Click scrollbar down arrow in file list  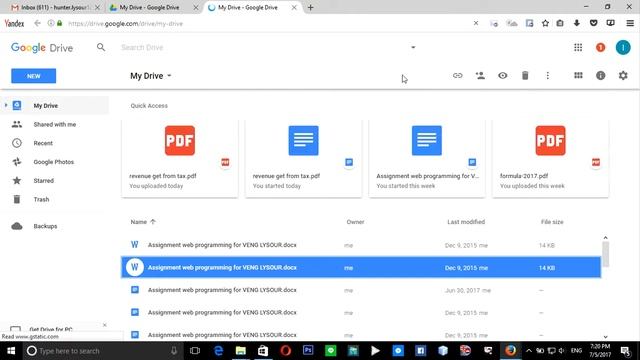[605, 337]
